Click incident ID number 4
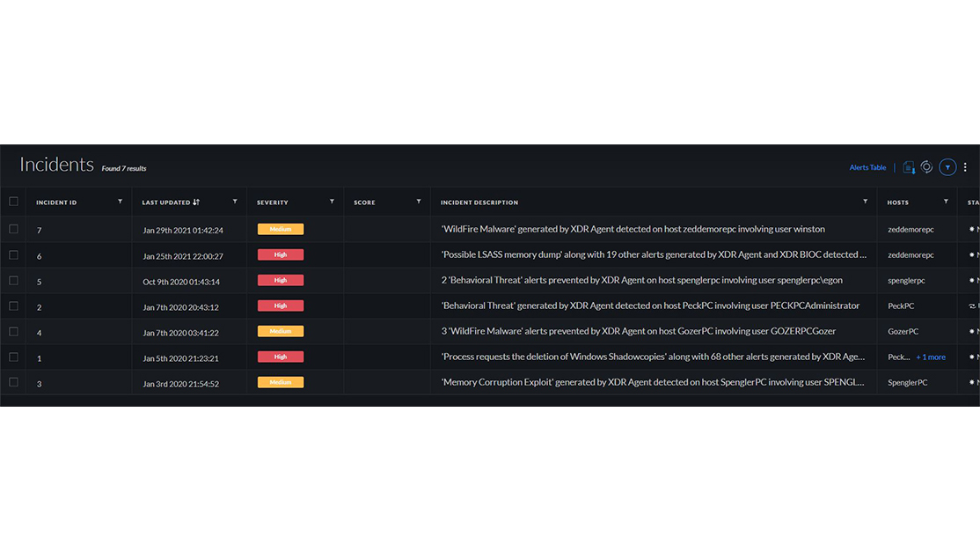The width and height of the screenshot is (980, 552). coord(39,333)
